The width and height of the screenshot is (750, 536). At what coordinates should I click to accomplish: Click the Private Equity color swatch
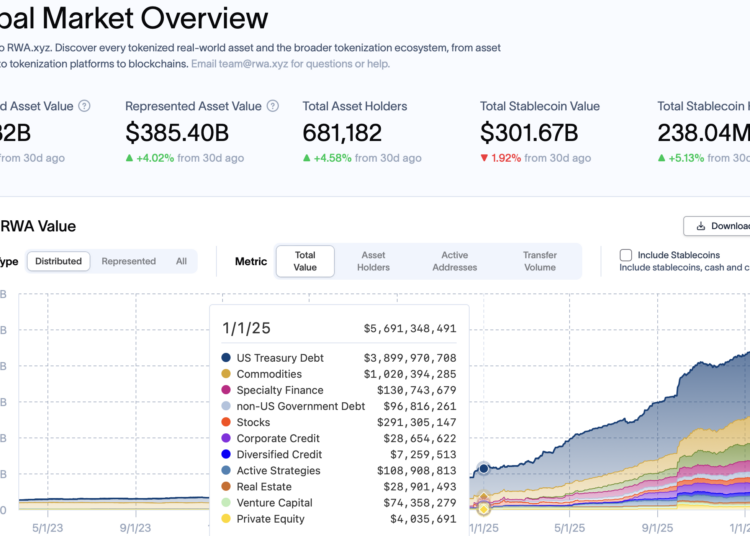(227, 518)
